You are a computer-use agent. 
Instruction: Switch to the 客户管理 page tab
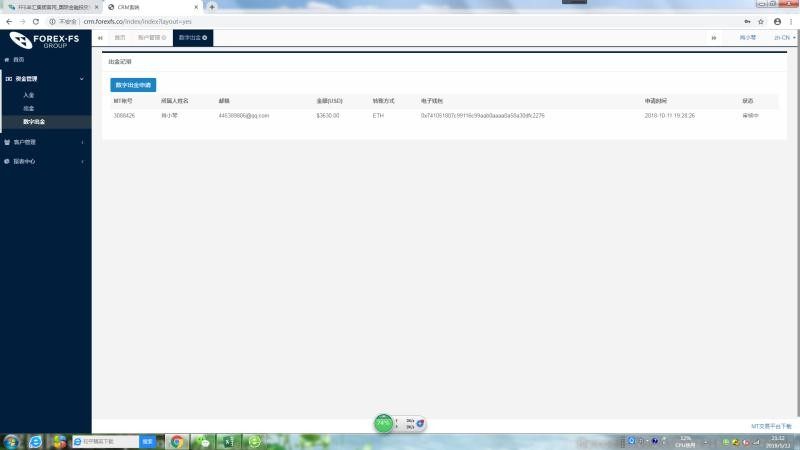pos(151,38)
